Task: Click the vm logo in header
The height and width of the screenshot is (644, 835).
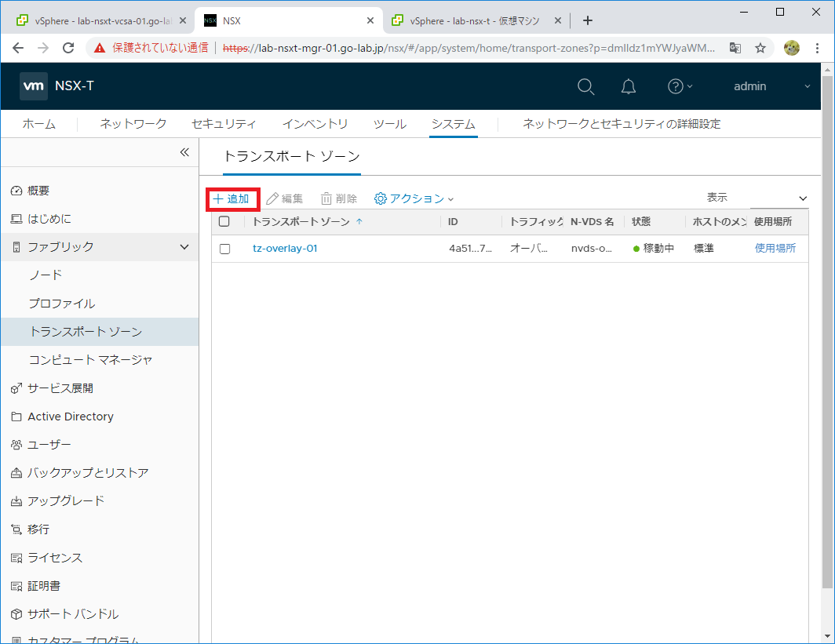Action: point(34,86)
